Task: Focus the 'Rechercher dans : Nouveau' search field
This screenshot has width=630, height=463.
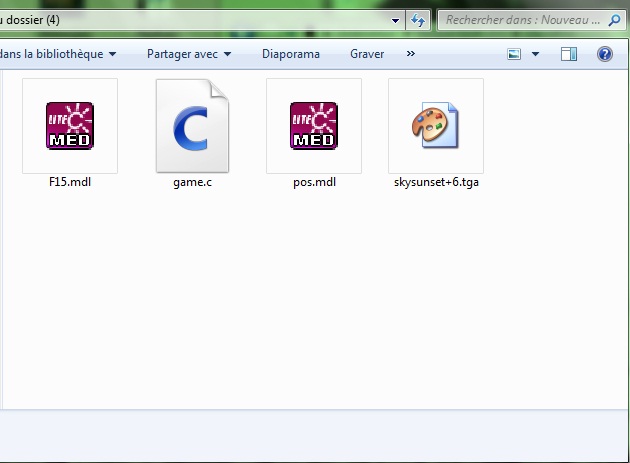Action: (532, 20)
